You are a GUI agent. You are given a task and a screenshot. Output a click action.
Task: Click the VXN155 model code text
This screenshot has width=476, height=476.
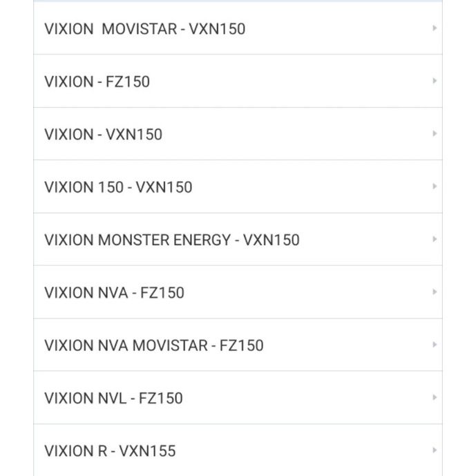coord(147,451)
